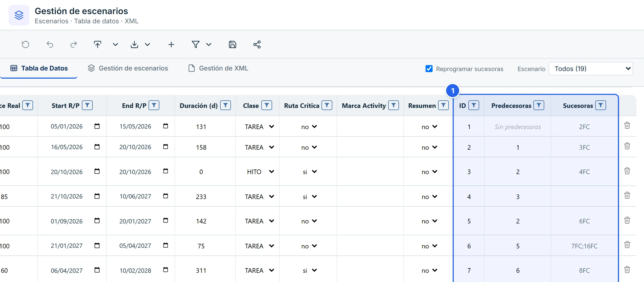This screenshot has width=644, height=282.
Task: Delete the row with ID 1
Action: point(627,126)
